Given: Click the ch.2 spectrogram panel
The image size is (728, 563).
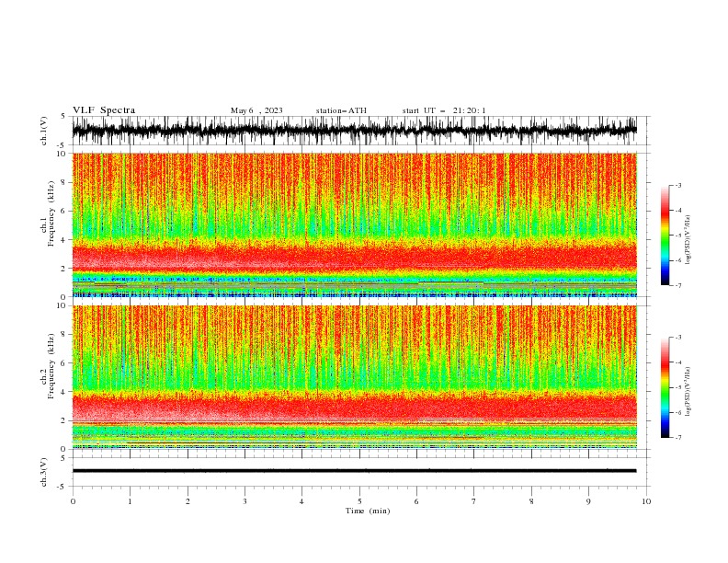Looking at the screenshot, I should pos(355,377).
